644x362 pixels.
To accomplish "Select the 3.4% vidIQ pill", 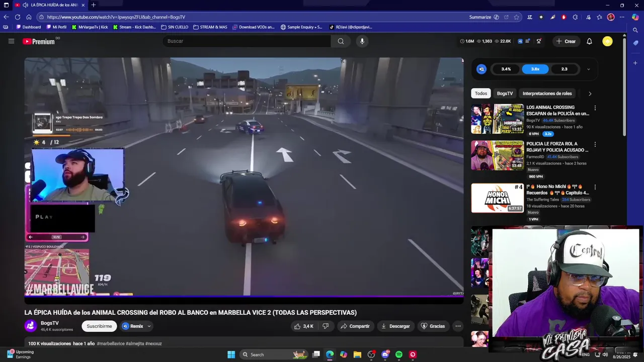I will [x=506, y=69].
